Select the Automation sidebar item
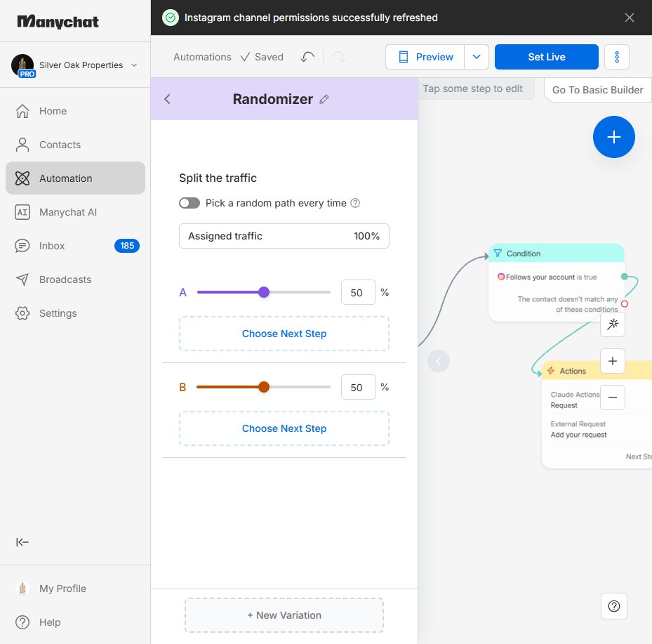The width and height of the screenshot is (652, 644). pos(75,178)
